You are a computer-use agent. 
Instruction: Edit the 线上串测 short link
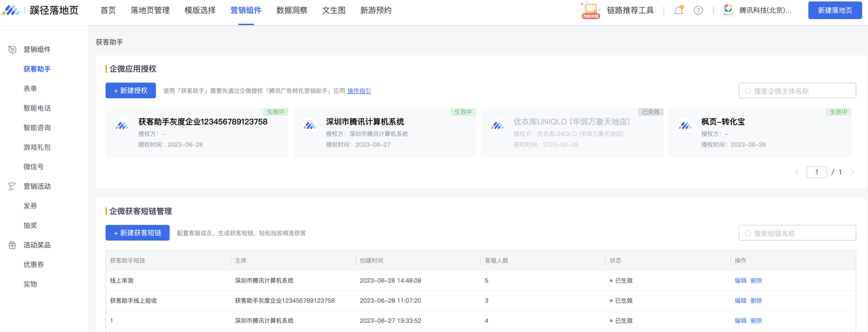click(x=741, y=280)
